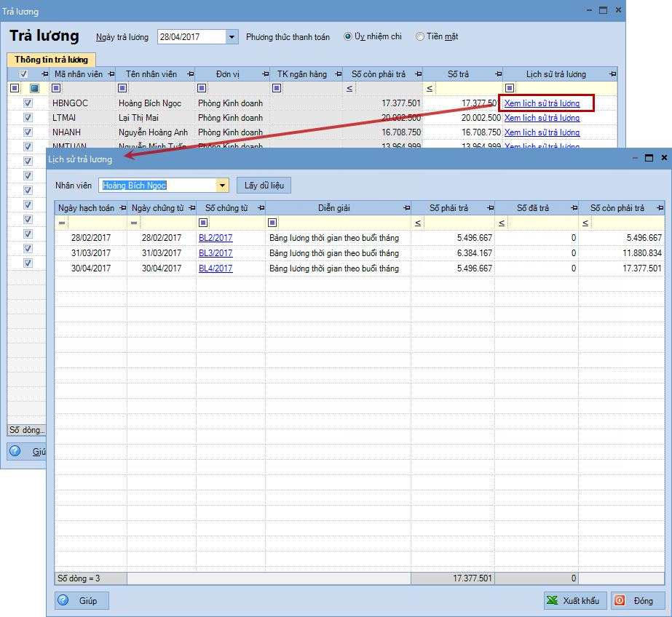Viewport: 672px width, 617px height.
Task: Open voucher BL4/2017 link
Action: pyautogui.click(x=216, y=268)
